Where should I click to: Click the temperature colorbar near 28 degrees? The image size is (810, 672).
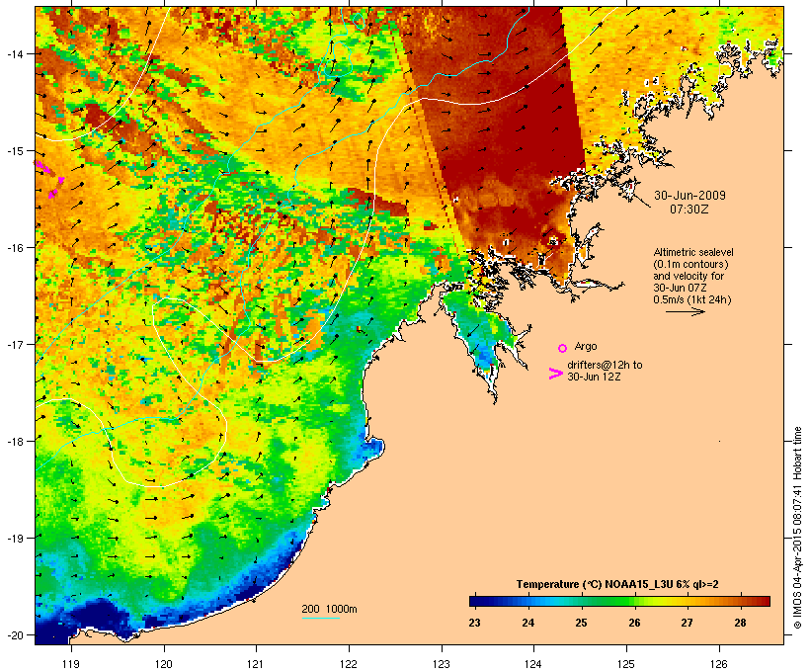[740, 601]
